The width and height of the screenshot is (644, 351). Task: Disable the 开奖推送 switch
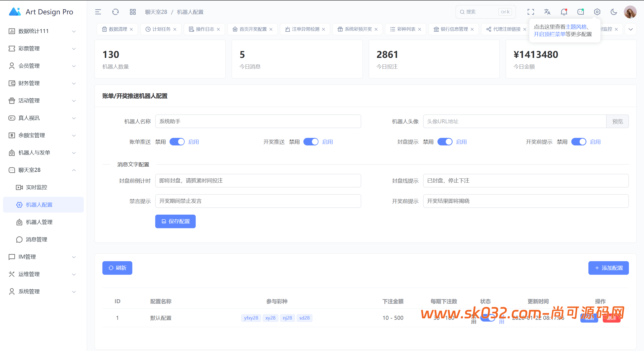click(x=311, y=142)
